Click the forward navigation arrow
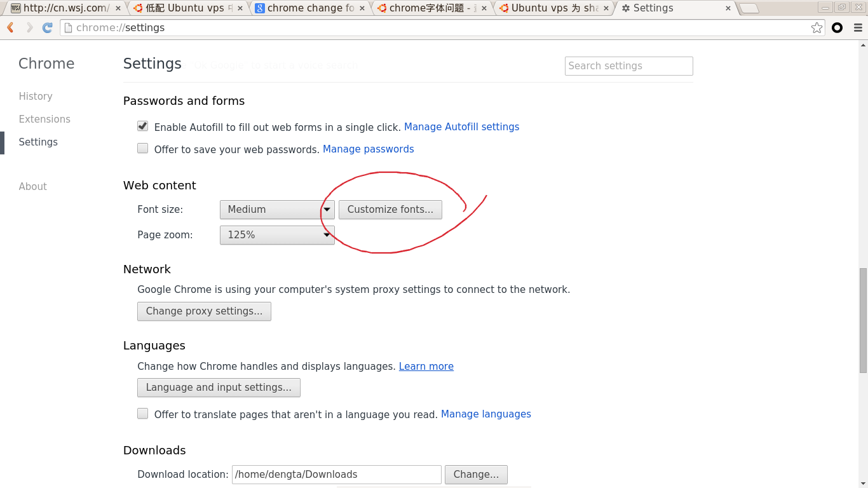The image size is (868, 488). pyautogui.click(x=29, y=27)
